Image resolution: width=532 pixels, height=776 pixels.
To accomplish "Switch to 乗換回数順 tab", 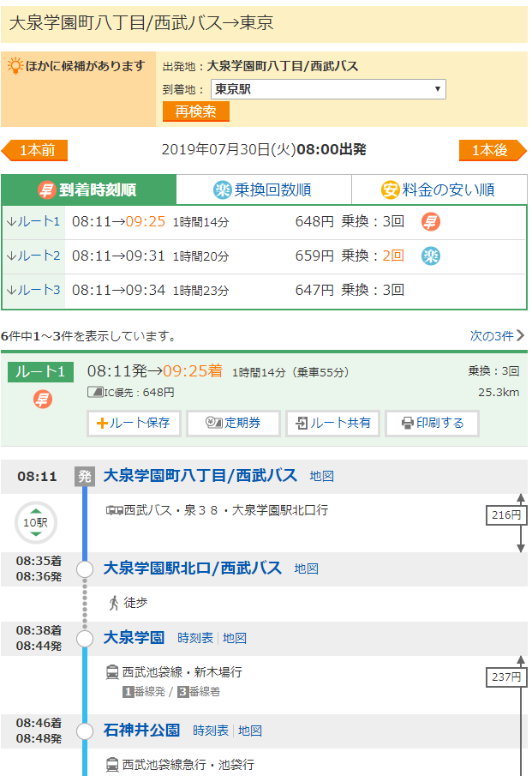I will (x=264, y=189).
